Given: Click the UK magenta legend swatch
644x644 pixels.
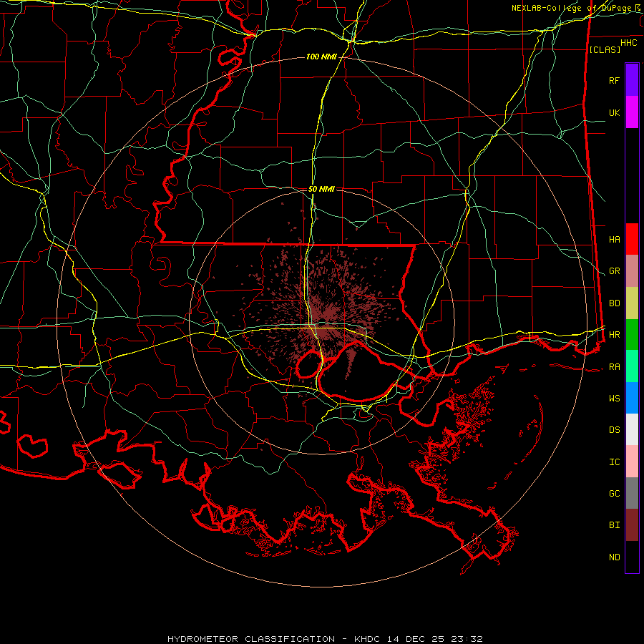Looking at the screenshot, I should (632, 112).
